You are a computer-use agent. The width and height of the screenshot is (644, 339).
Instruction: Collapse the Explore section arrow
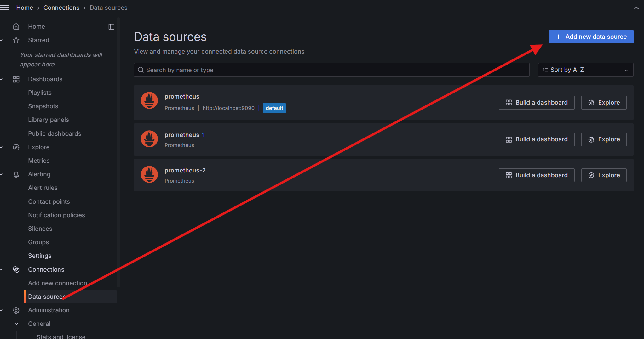tap(2, 147)
